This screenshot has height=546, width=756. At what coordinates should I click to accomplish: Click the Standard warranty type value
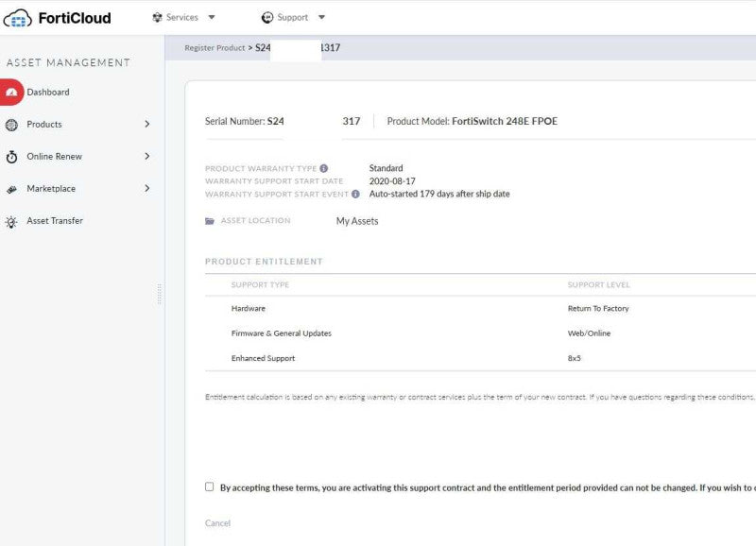pos(386,168)
